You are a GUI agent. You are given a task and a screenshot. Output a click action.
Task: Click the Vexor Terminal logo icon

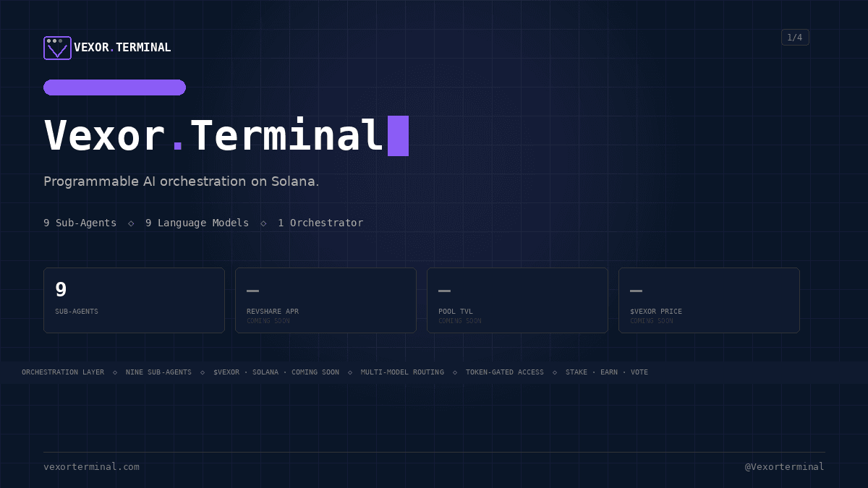(x=57, y=48)
